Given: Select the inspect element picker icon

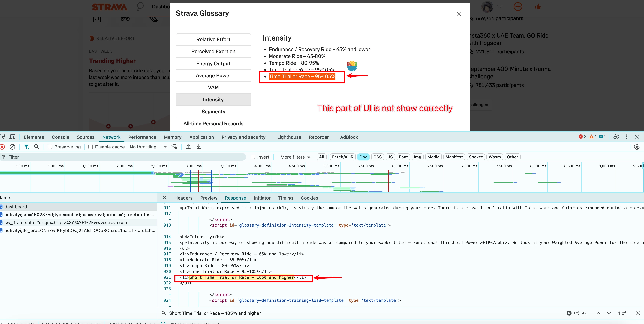Looking at the screenshot, I should click(x=2, y=137).
